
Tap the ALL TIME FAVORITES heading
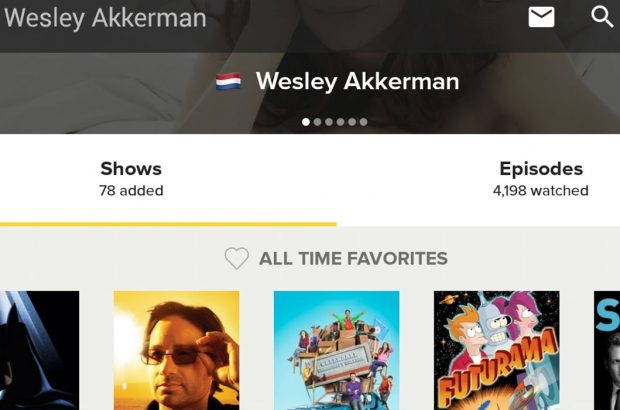tap(353, 259)
